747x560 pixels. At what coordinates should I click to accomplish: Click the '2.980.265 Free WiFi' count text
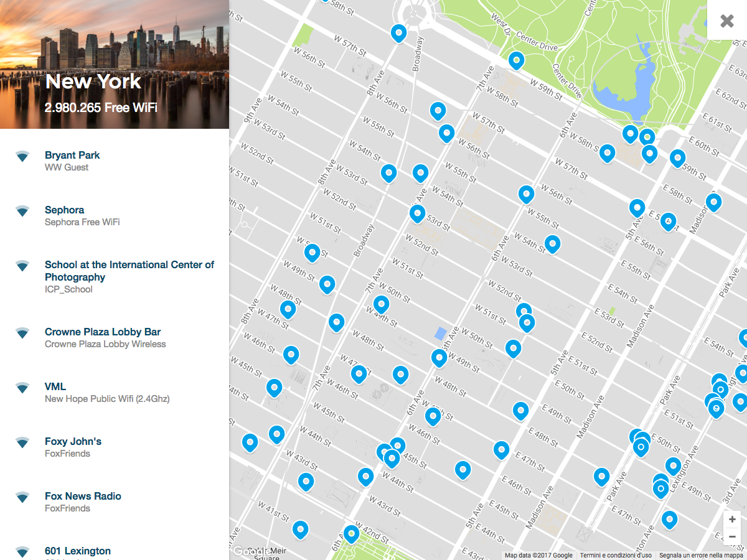tap(101, 108)
